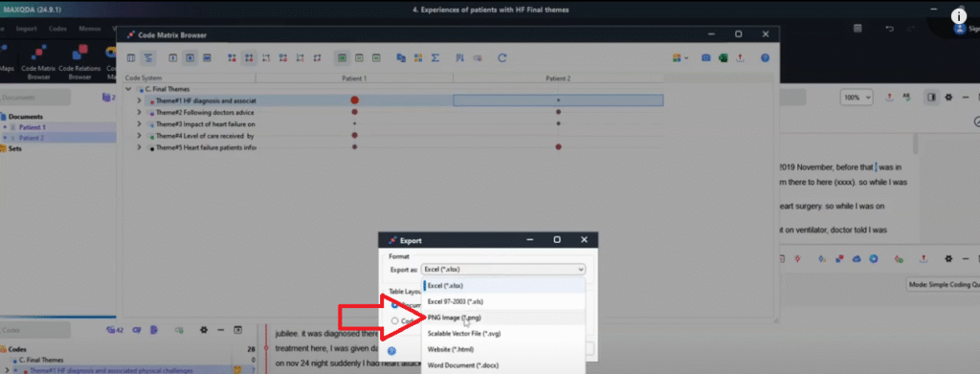
Task: Click Excel export icon in Code Matrix Browser
Action: pos(723,58)
